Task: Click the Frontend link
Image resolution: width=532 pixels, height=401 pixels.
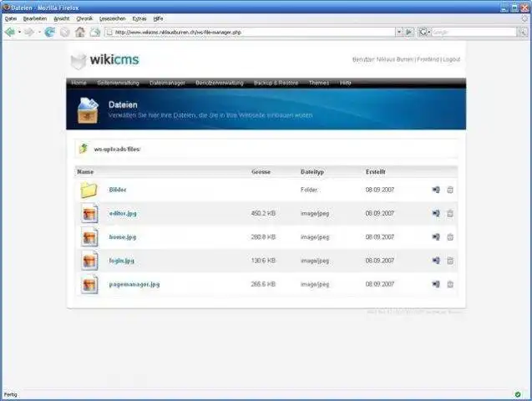Action: [x=428, y=59]
